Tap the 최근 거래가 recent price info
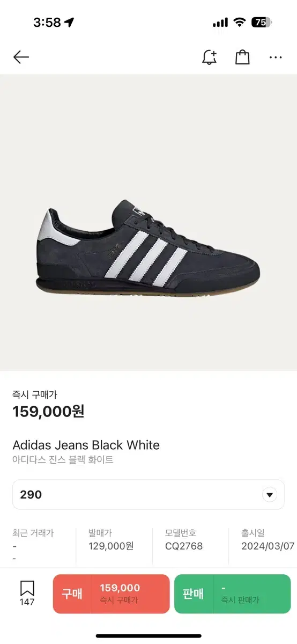The image size is (297, 644). [33, 545]
